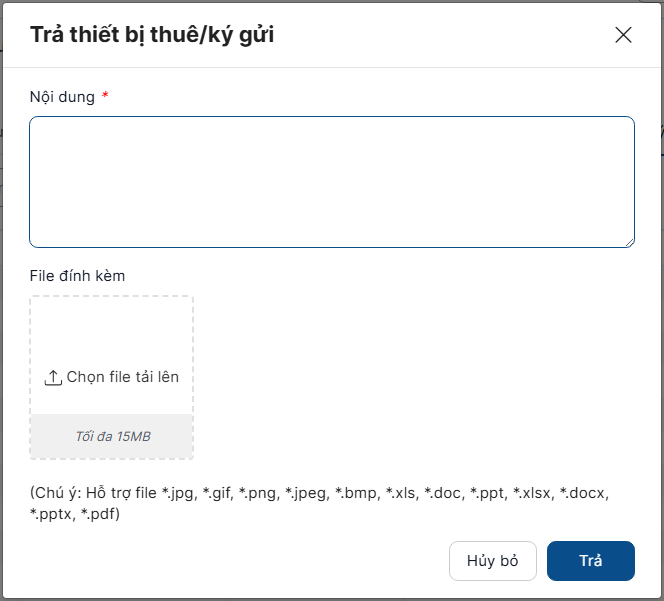664x601 pixels.
Task: Click the File đính kèm label
Action: 77,275
